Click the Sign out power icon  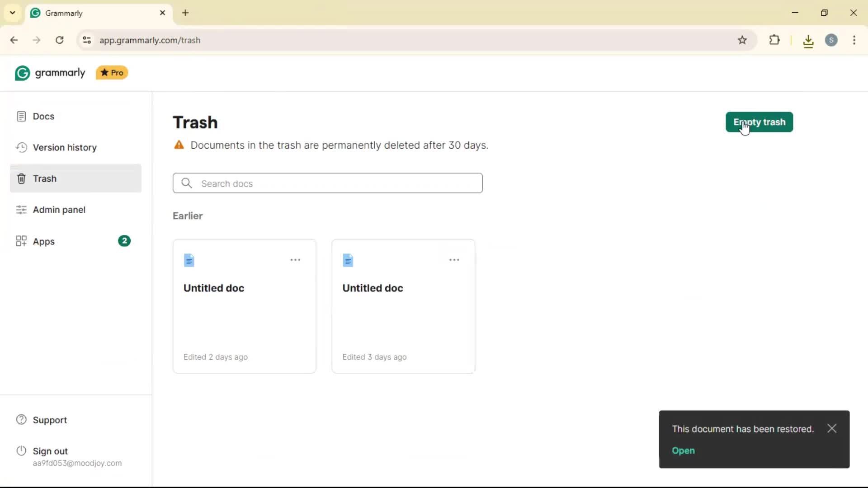(21, 451)
